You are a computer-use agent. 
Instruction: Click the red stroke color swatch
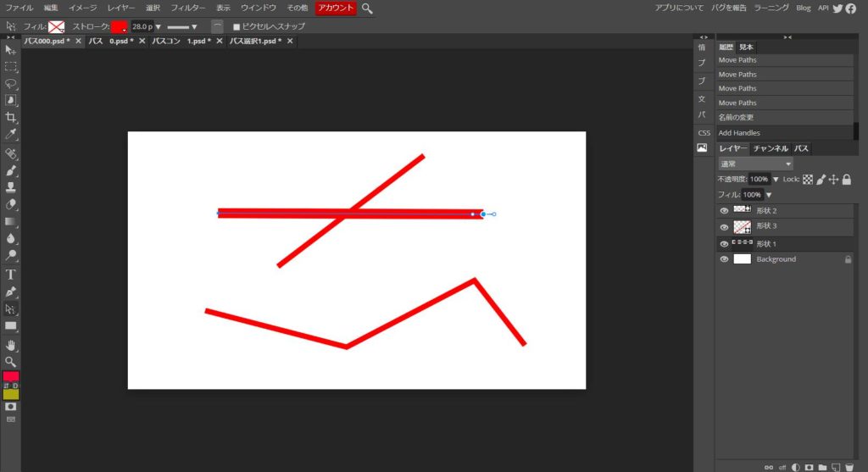point(120,26)
